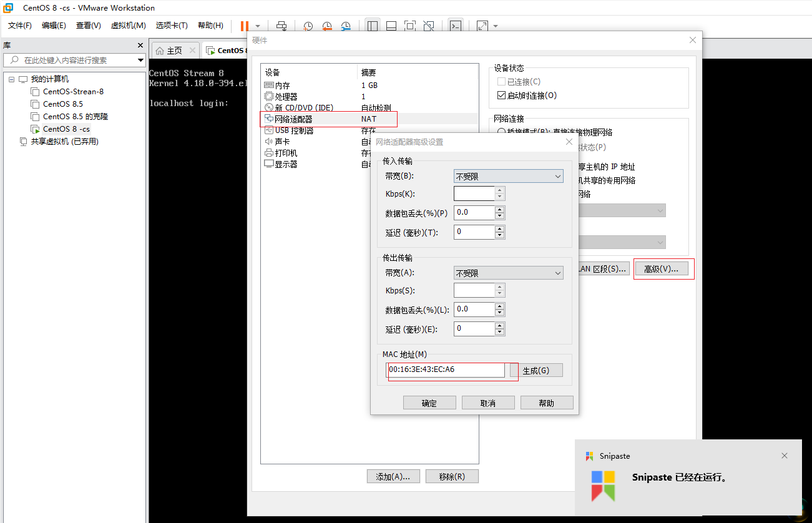Close the 主页 tab

pos(192,51)
